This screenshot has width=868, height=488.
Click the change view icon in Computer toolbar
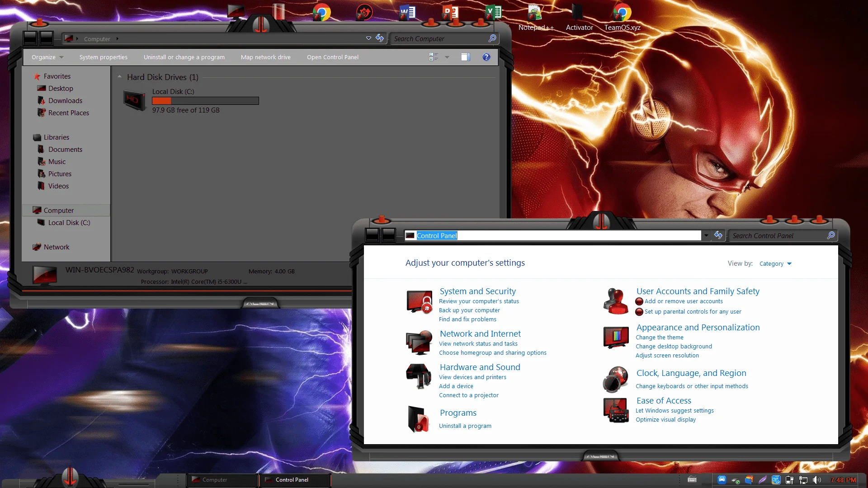pos(433,57)
